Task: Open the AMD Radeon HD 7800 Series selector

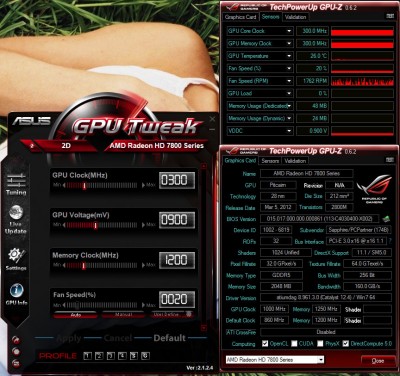Action: [274, 359]
